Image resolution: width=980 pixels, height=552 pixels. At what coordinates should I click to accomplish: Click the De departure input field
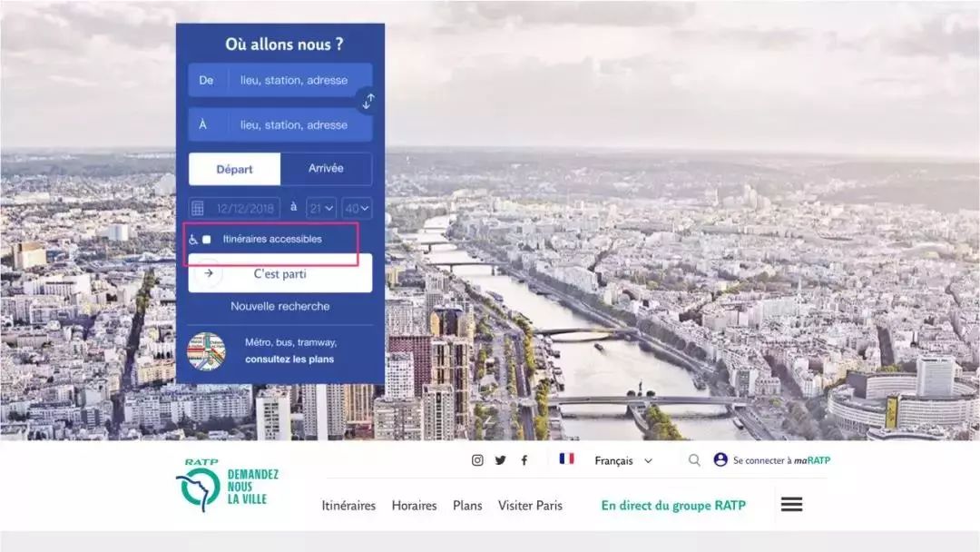pyautogui.click(x=293, y=80)
